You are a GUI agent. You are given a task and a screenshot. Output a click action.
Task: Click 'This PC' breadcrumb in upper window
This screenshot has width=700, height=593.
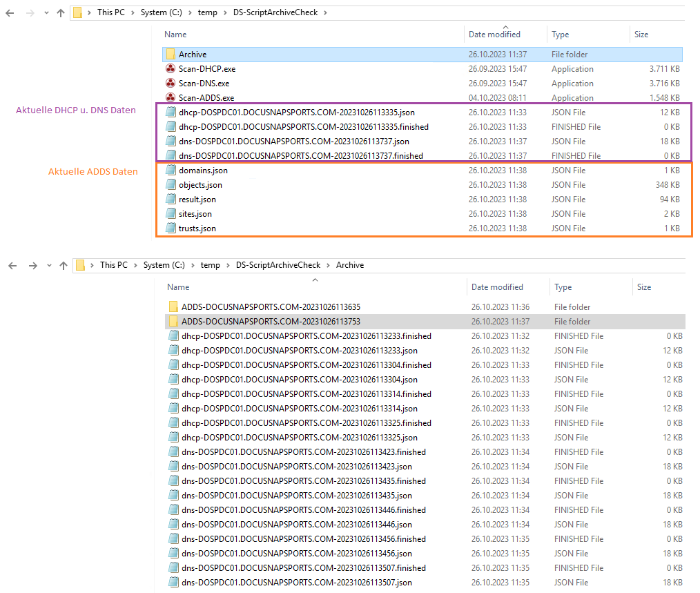tap(111, 12)
